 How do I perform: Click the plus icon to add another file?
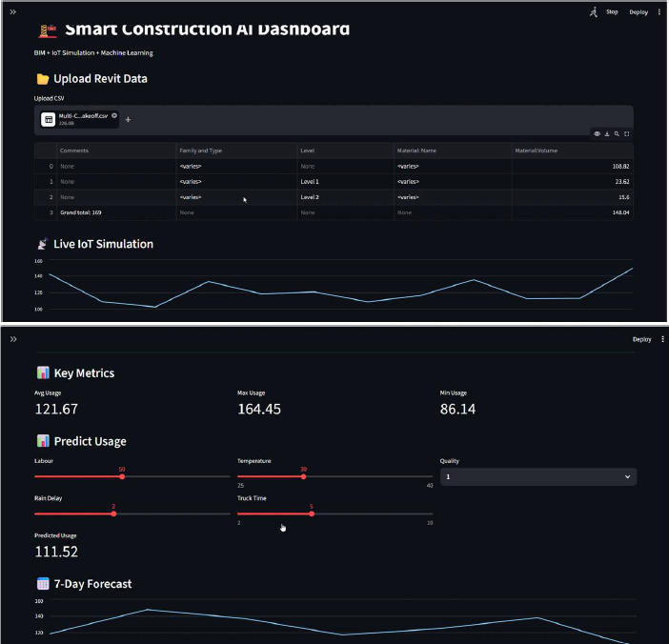pyautogui.click(x=129, y=119)
